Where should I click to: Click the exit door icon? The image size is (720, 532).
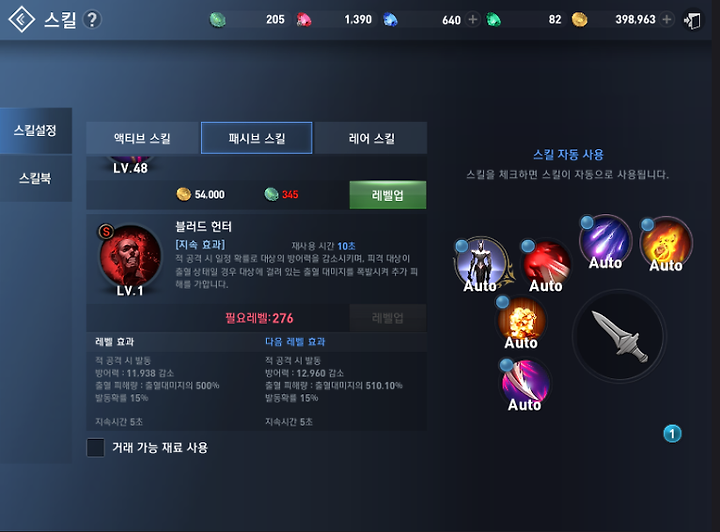coord(692,20)
